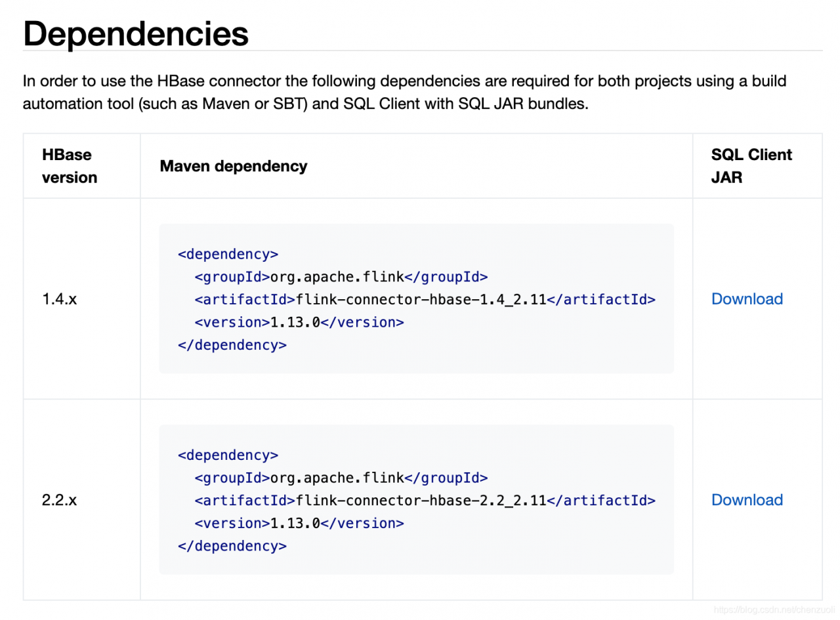Click the groupId line in the 1.4.x snippet

coord(341,277)
